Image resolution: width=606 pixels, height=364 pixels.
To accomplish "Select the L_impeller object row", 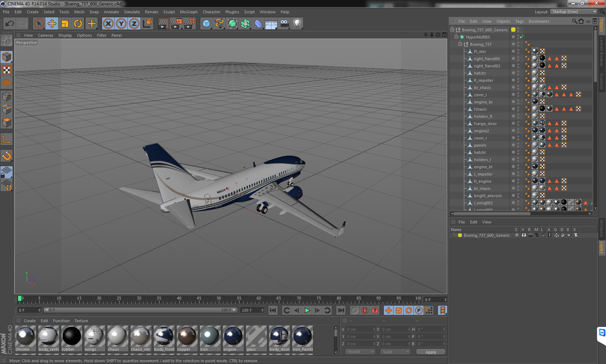I will pos(483,174).
